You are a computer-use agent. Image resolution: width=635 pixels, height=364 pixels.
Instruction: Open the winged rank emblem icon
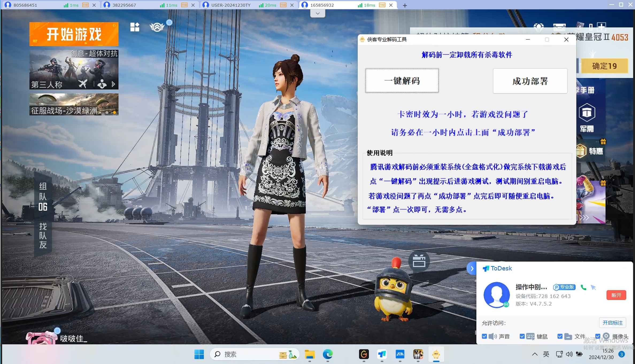click(x=157, y=27)
